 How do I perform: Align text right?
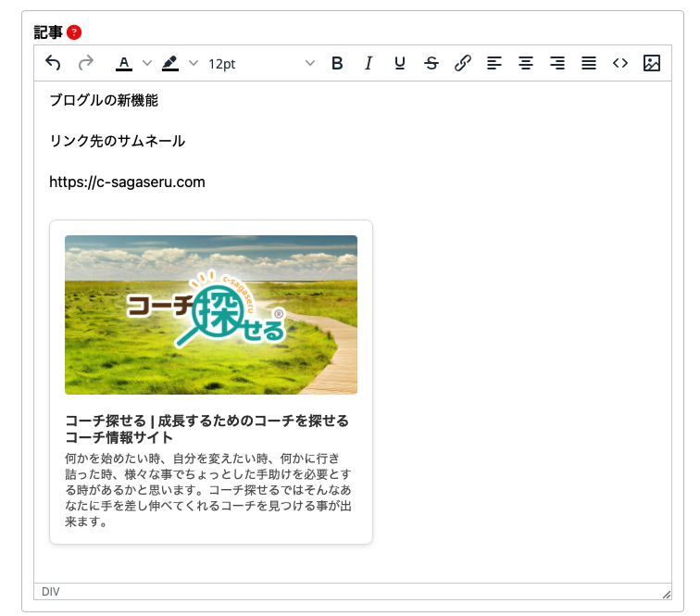[557, 63]
